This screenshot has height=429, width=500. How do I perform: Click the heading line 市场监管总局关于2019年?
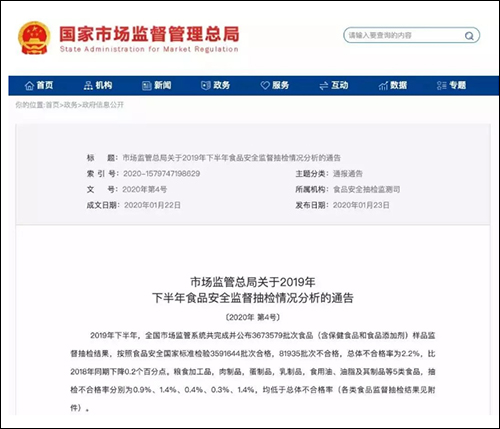(253, 282)
